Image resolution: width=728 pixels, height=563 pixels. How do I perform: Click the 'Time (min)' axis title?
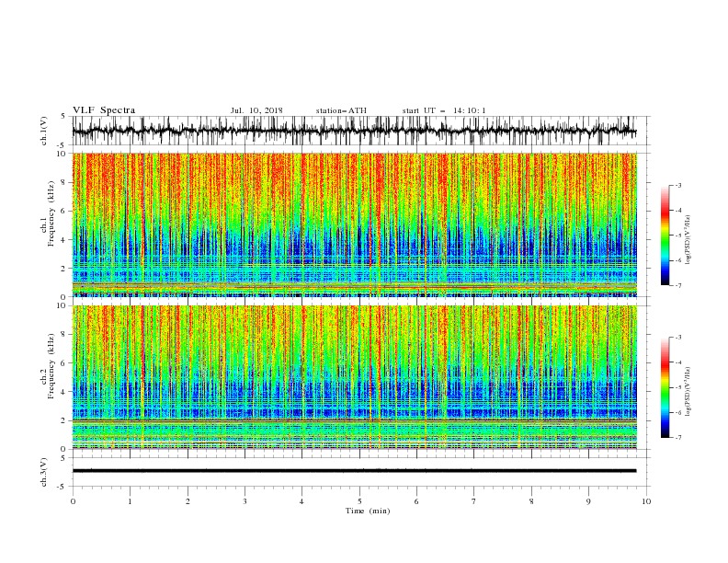pyautogui.click(x=368, y=511)
